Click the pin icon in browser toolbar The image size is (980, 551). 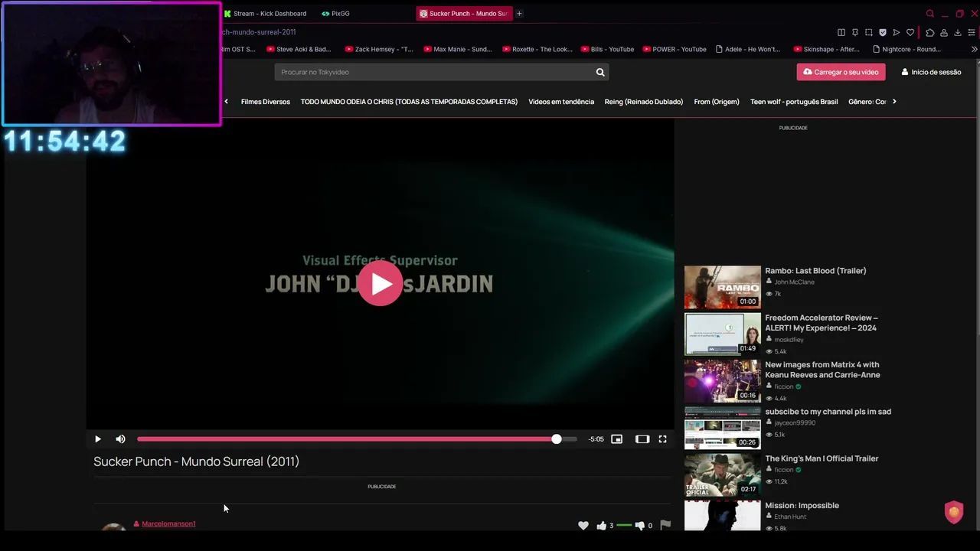(x=855, y=32)
